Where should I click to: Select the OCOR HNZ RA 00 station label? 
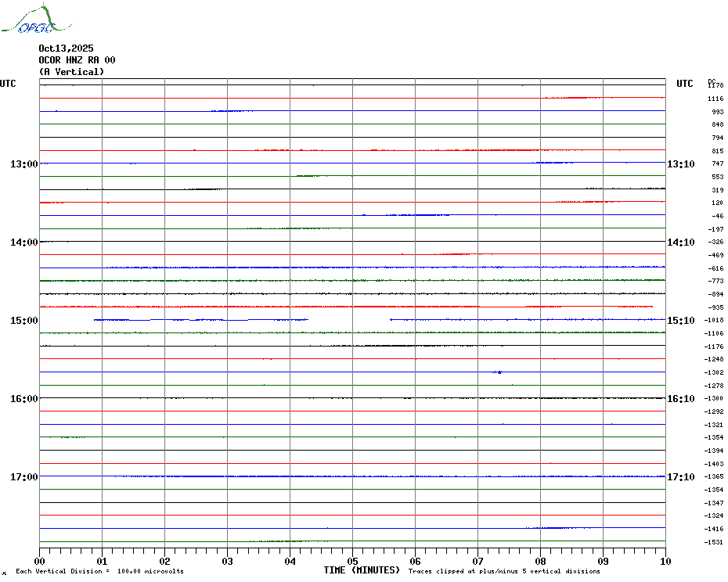77,60
